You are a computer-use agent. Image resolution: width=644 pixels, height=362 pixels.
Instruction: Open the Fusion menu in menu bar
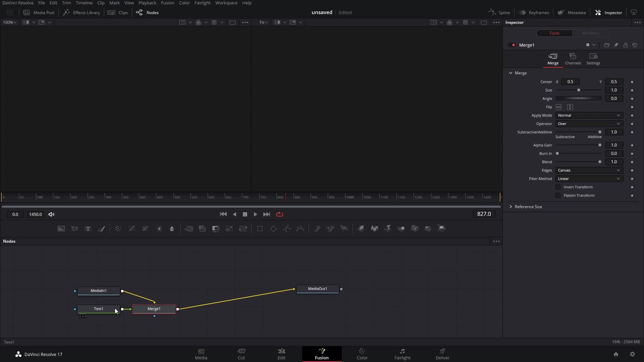[167, 3]
